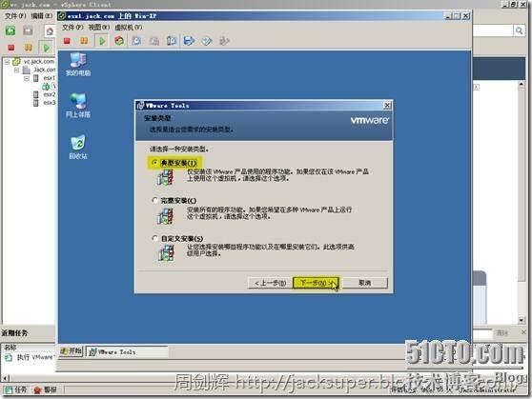Image resolution: width=532 pixels, height=399 pixels.
Task: Select the Custom install radio button
Action: [x=154, y=238]
